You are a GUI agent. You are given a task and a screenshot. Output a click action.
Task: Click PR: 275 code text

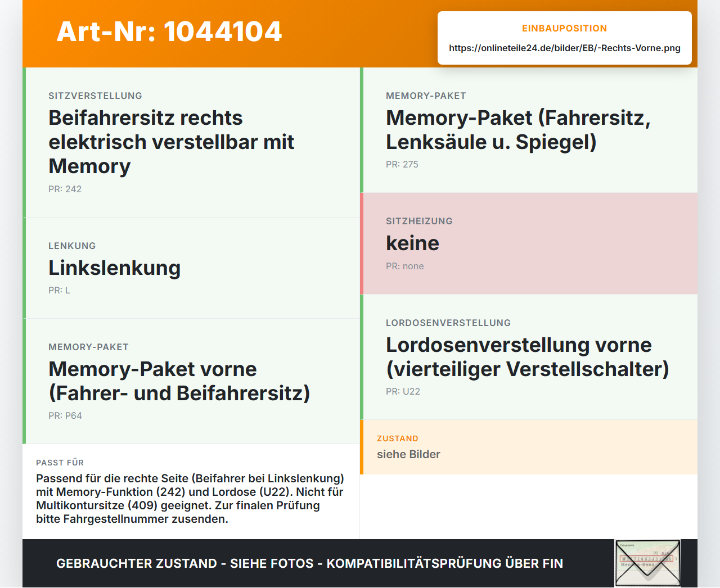(402, 164)
